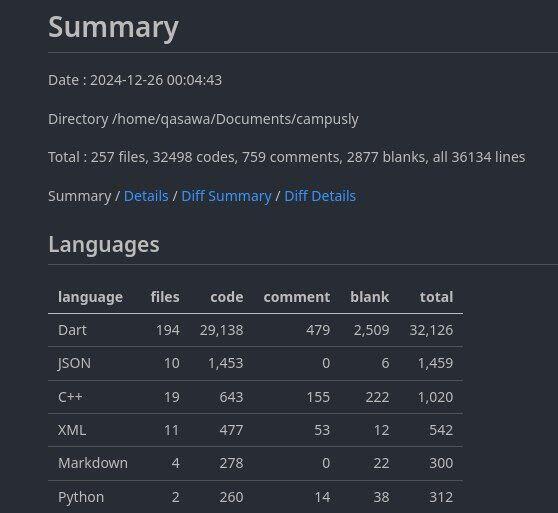Click Dart's total value 32,126
The height and width of the screenshot is (513, 558).
(x=431, y=330)
